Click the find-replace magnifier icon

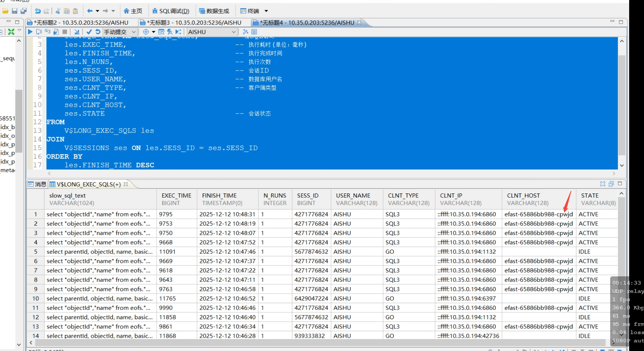click(169, 32)
